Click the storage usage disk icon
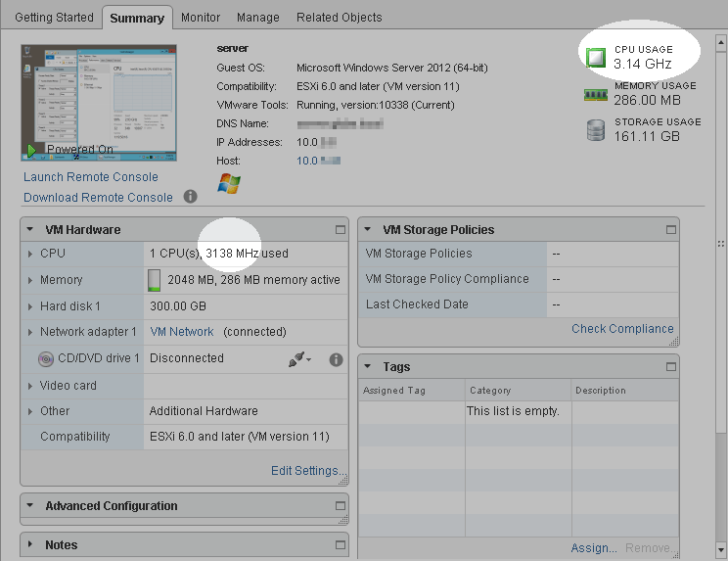The width and height of the screenshot is (728, 561). pyautogui.click(x=596, y=130)
